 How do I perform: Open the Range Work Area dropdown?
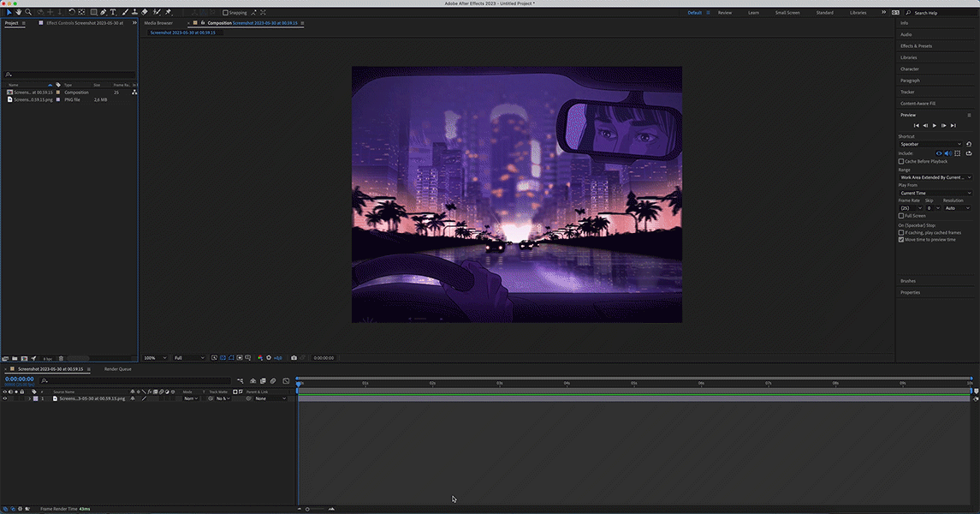(x=935, y=177)
